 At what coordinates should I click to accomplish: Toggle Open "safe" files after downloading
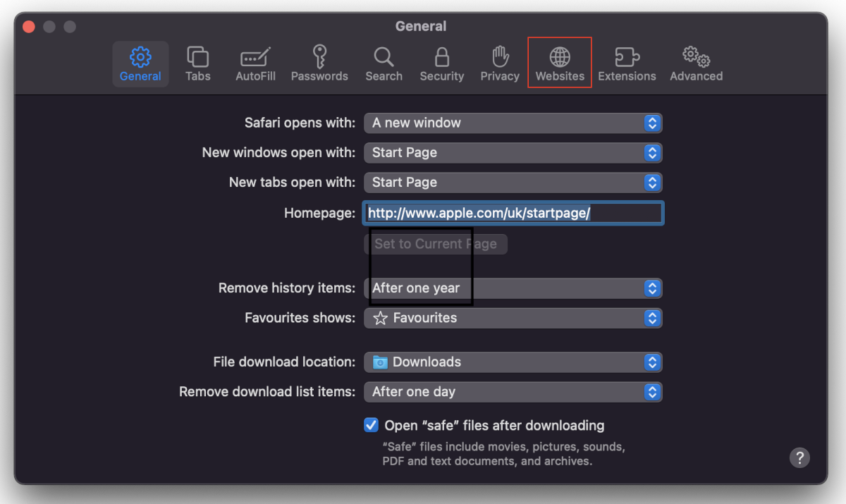tap(371, 425)
